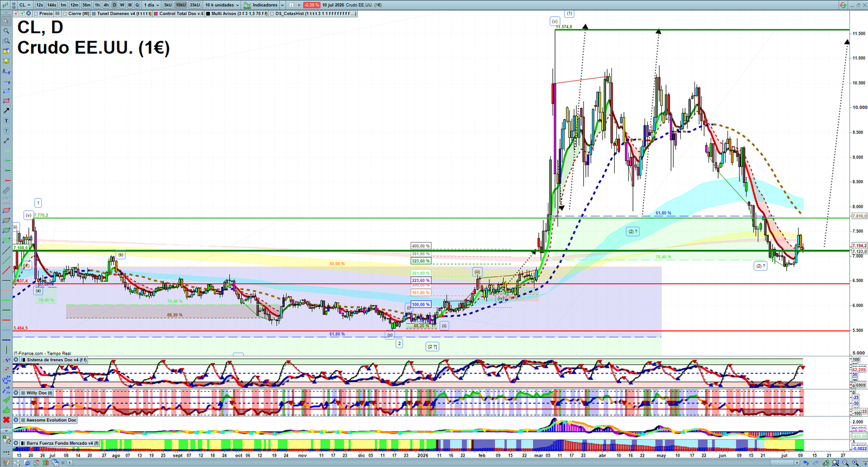This screenshot has width=868, height=467.
Task: Close the Sistema de trenes Doc v4 panel
Action: tap(16, 360)
